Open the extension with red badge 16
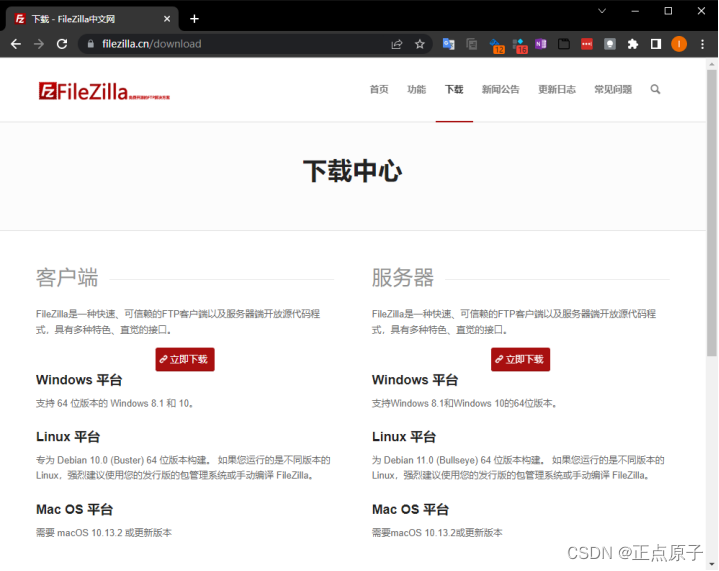 click(x=520, y=45)
